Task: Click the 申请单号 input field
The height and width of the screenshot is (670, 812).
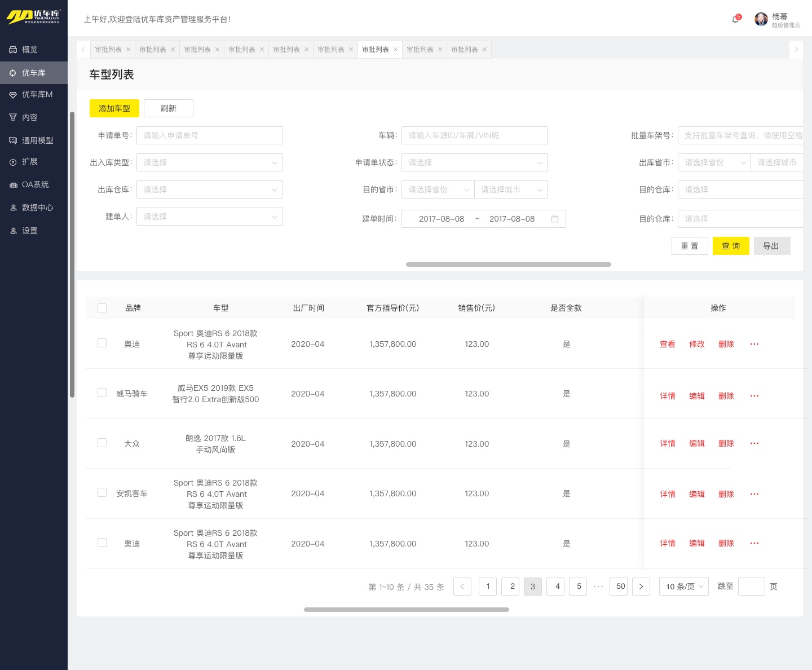Action: [209, 135]
